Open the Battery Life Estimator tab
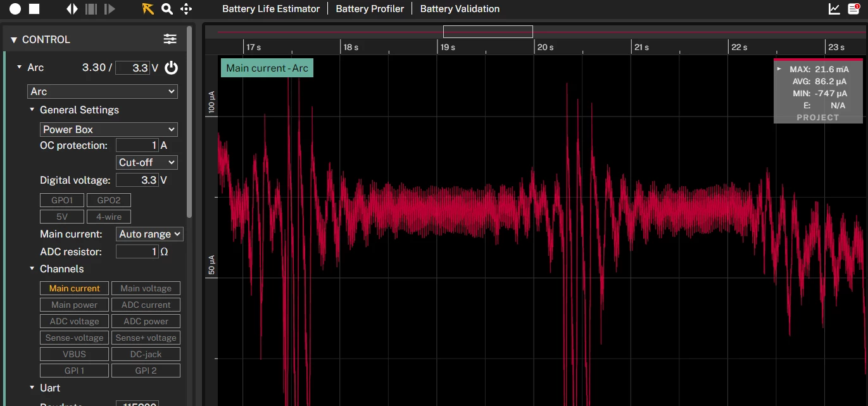This screenshot has height=406, width=868. [271, 9]
